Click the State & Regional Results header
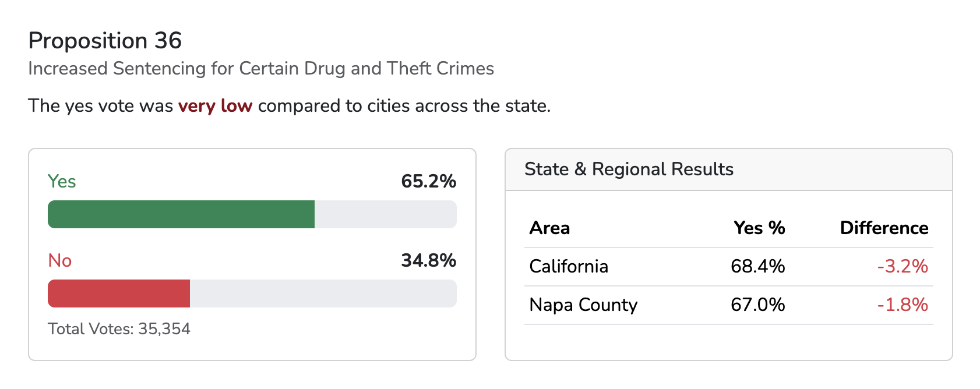Viewport: 980px width, 389px height. 629,169
